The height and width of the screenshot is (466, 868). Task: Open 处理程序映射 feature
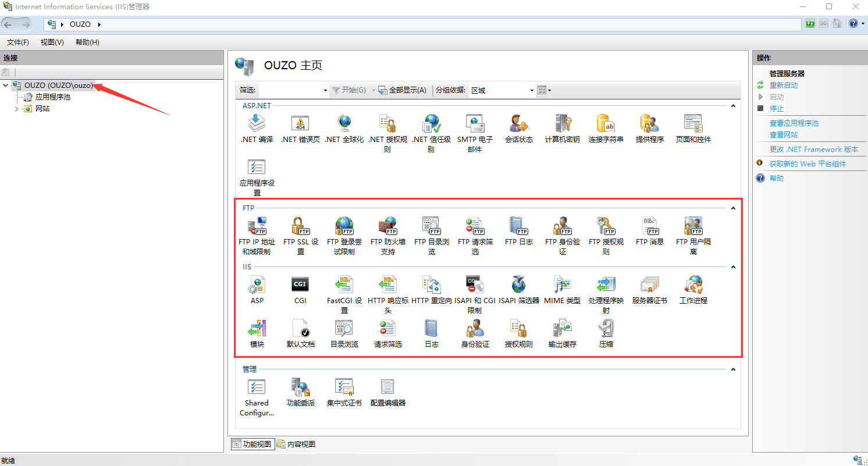[x=606, y=294]
